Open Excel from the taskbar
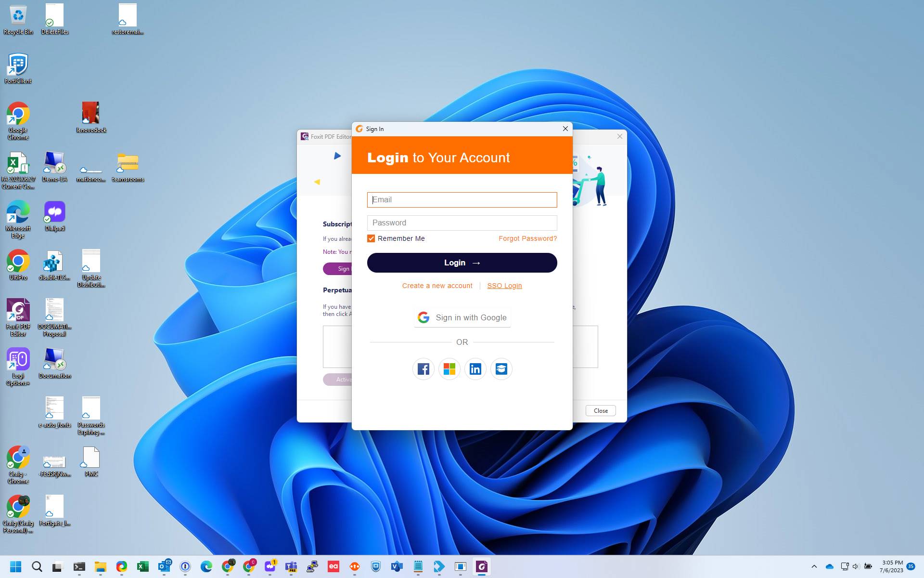Screen dimensions: 924x578 tap(142, 567)
